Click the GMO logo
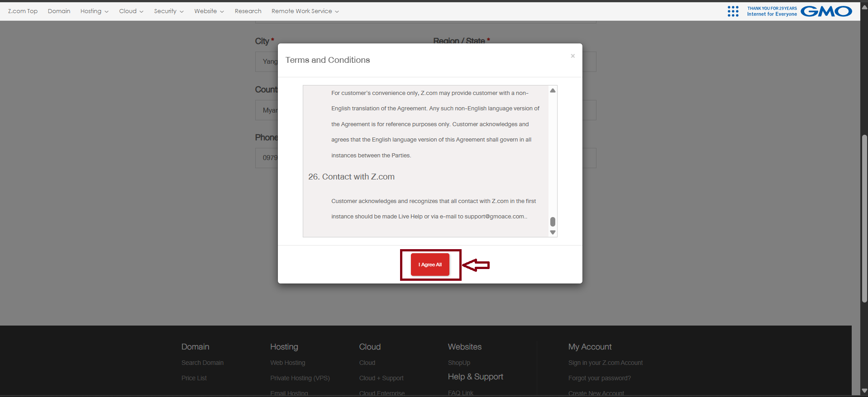868x397 pixels. (x=826, y=11)
